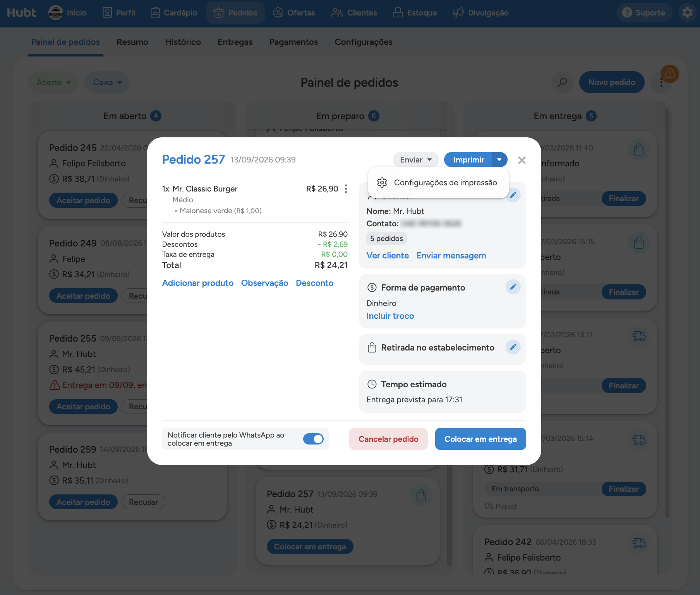Screen dimensions: 700x595
Task: Click the 5 pedidos badge
Action: coord(386,239)
